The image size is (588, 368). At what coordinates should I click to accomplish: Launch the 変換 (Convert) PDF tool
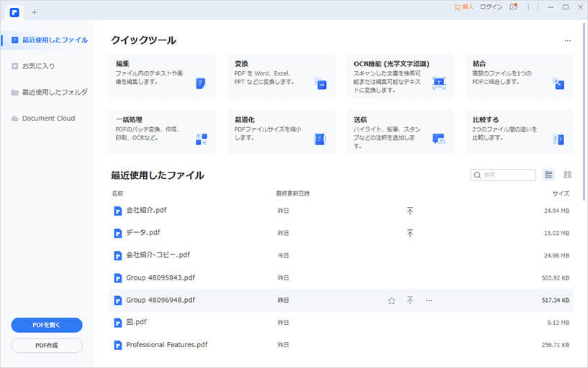coord(281,75)
